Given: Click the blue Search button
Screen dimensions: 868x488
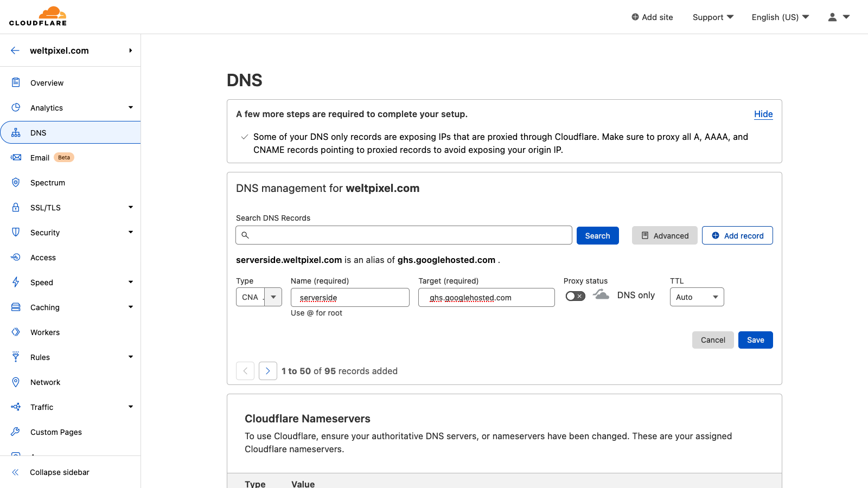Looking at the screenshot, I should 597,235.
